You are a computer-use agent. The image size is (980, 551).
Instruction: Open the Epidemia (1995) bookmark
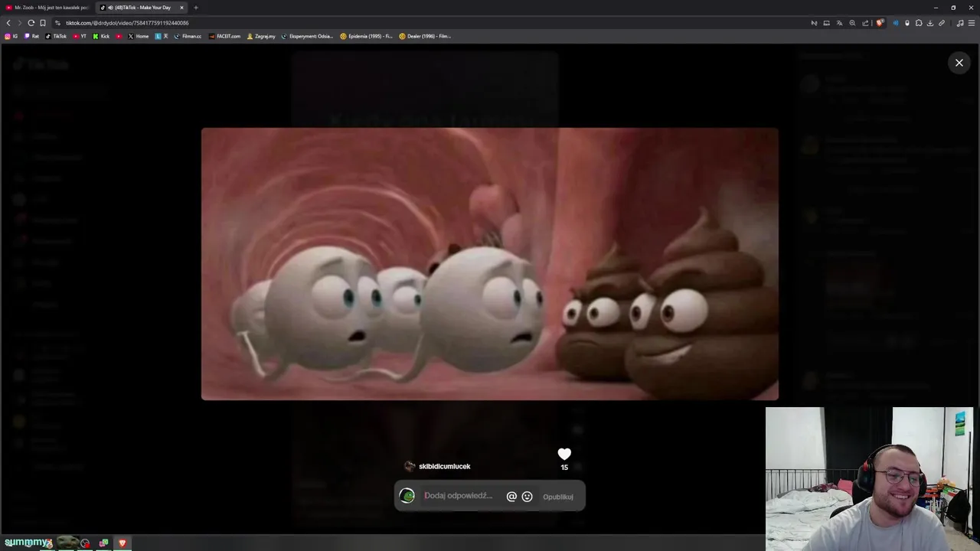(366, 36)
